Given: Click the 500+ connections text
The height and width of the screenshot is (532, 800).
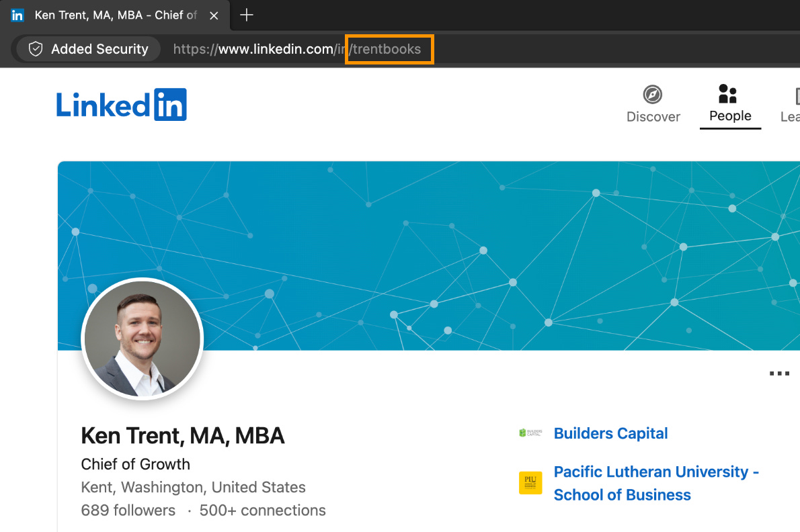Looking at the screenshot, I should 263,510.
